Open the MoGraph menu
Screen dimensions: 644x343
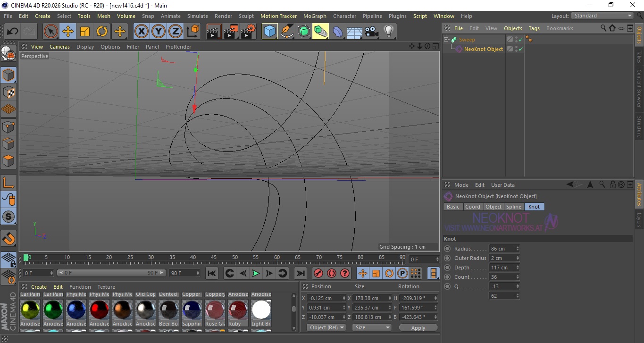point(315,16)
